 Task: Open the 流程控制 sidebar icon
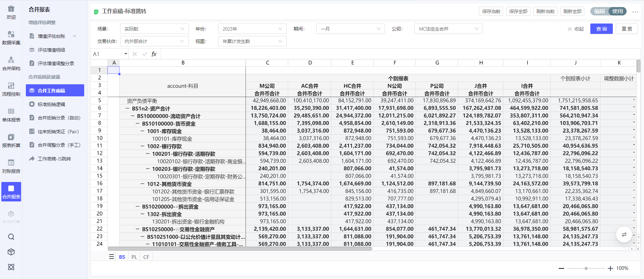[11, 89]
